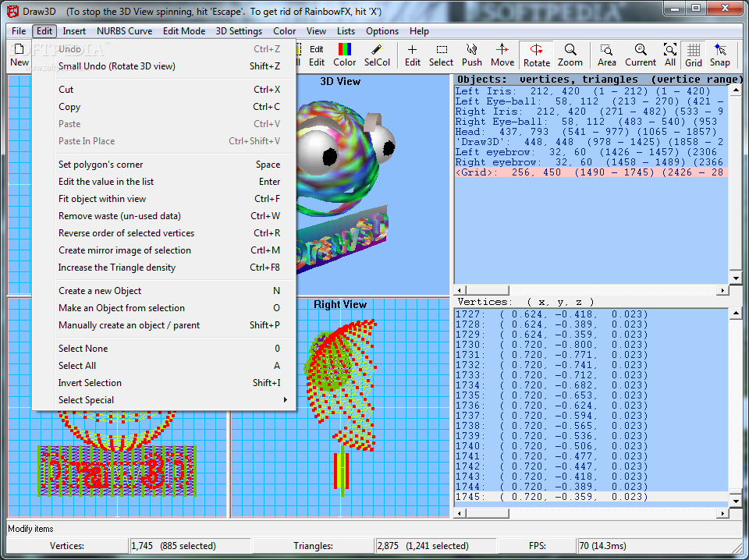Choose Manually create an object / parent
Viewport: 749px width, 560px height.
point(164,325)
